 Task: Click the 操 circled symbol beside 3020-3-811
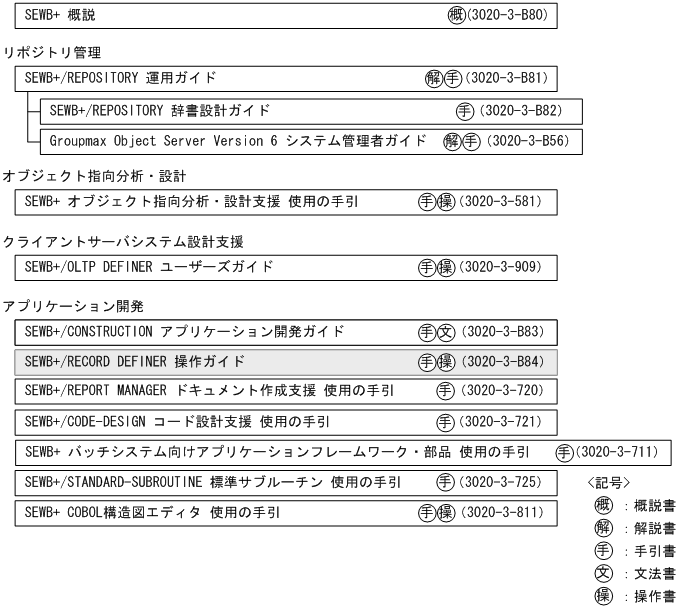point(446,513)
